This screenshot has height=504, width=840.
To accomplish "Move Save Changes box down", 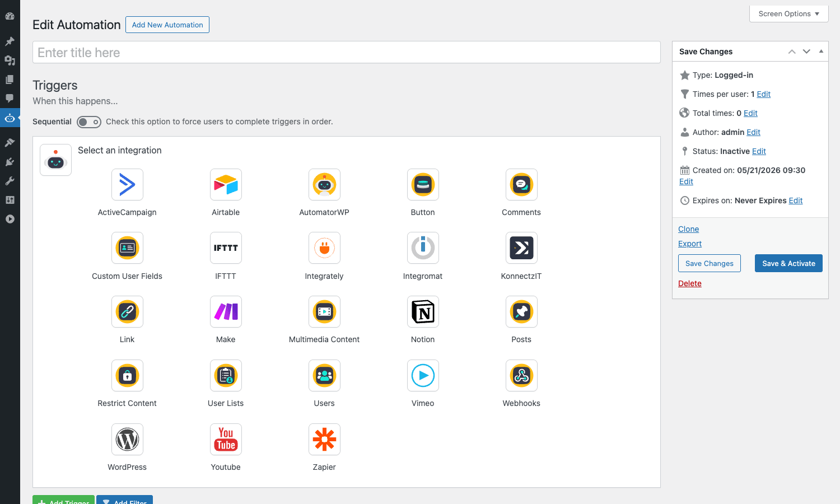I will (806, 52).
